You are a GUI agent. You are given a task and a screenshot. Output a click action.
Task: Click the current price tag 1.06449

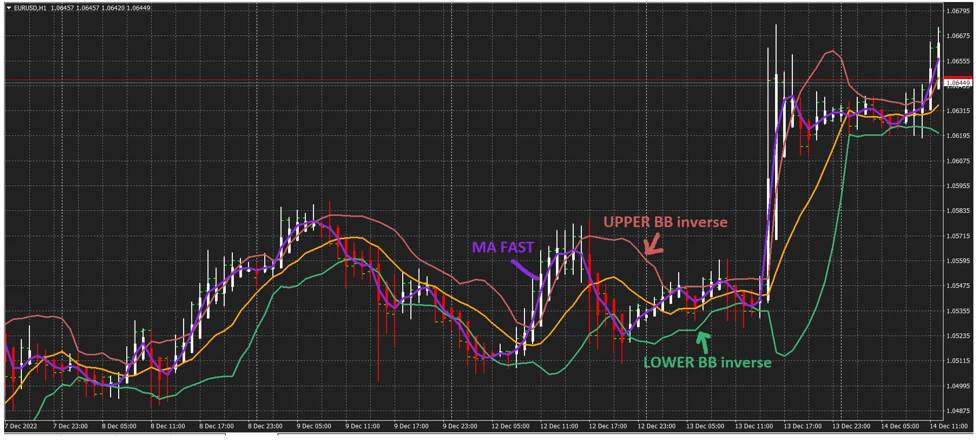958,83
